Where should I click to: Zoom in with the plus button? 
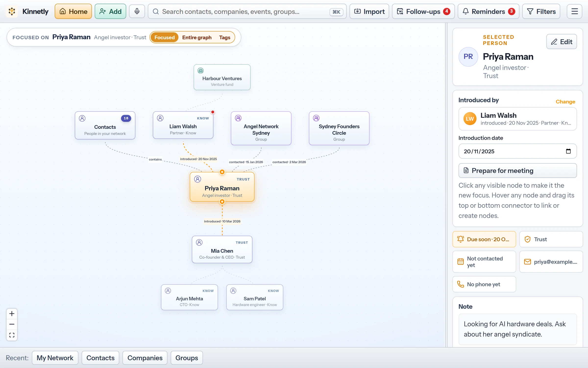12,314
